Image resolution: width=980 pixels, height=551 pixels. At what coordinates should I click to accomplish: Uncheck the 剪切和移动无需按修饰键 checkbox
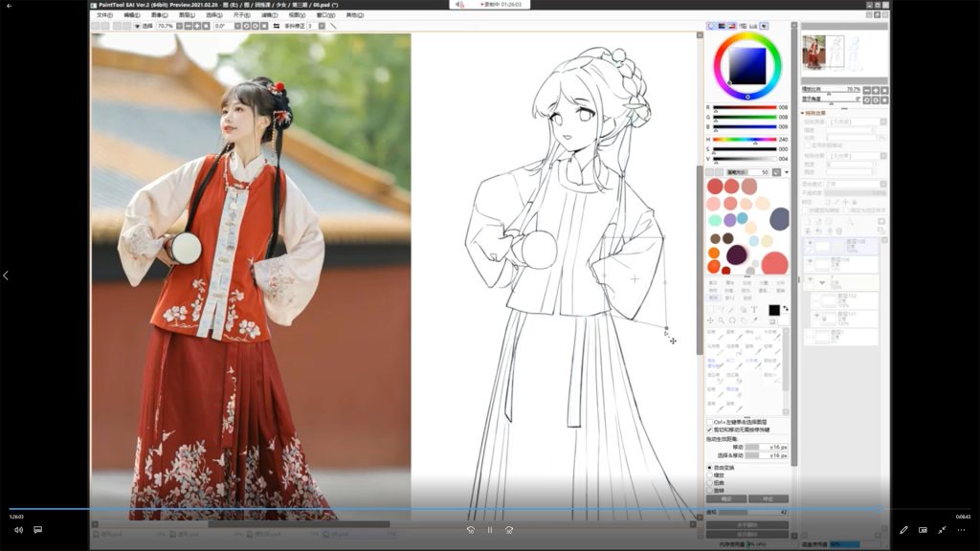(709, 430)
